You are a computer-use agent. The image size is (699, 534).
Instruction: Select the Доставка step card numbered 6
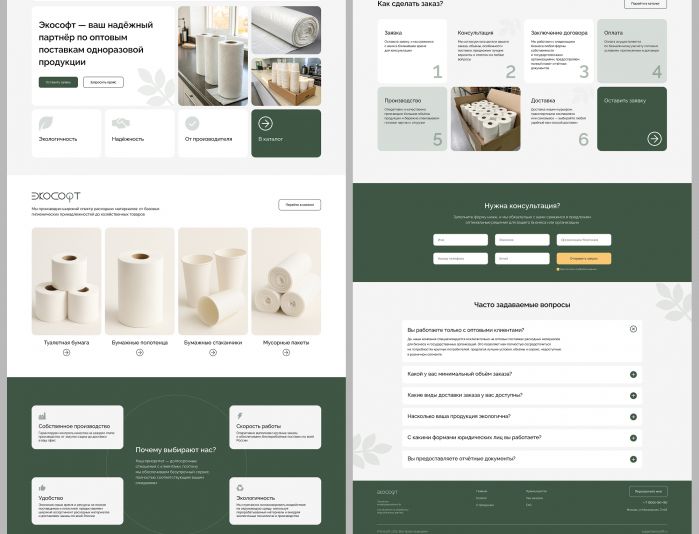coord(559,119)
